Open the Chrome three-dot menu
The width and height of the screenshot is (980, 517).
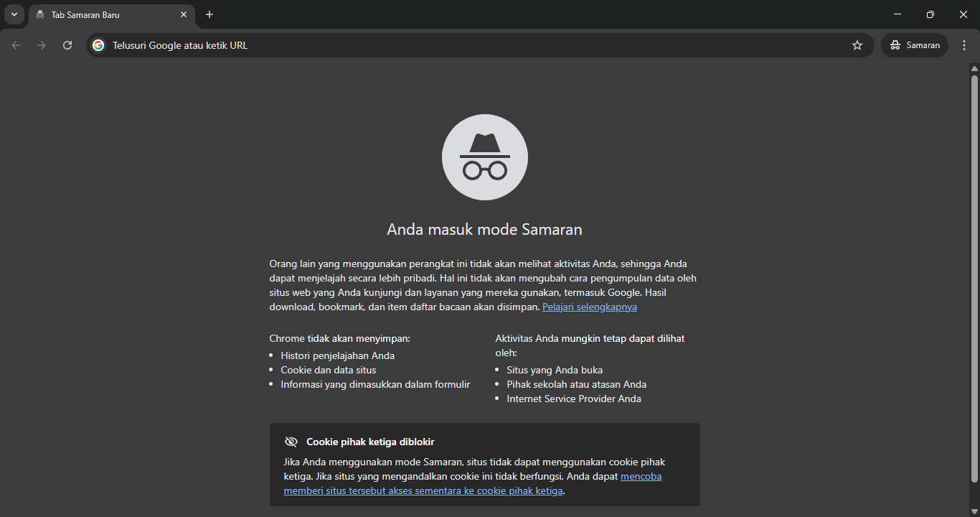pyautogui.click(x=964, y=45)
